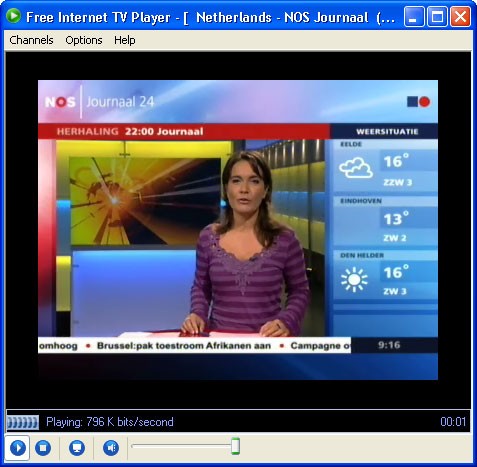
Task: Click the cloud icon for Eelde weather
Action: click(356, 168)
